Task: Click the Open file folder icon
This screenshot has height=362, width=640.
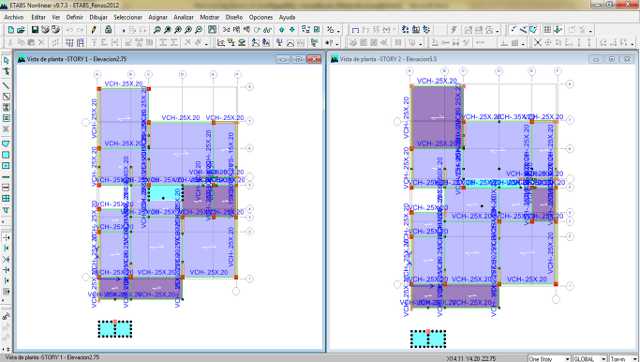Action: (x=20, y=30)
